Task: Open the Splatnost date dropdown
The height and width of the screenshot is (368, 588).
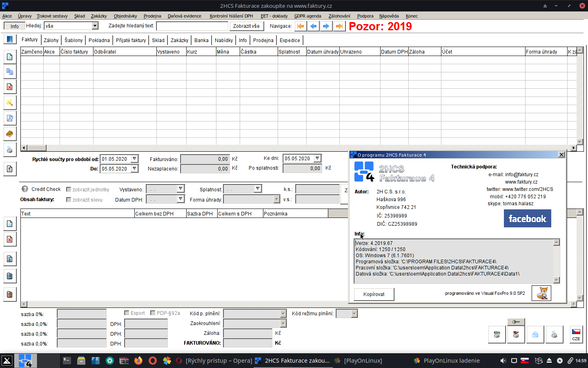Action: tap(258, 188)
